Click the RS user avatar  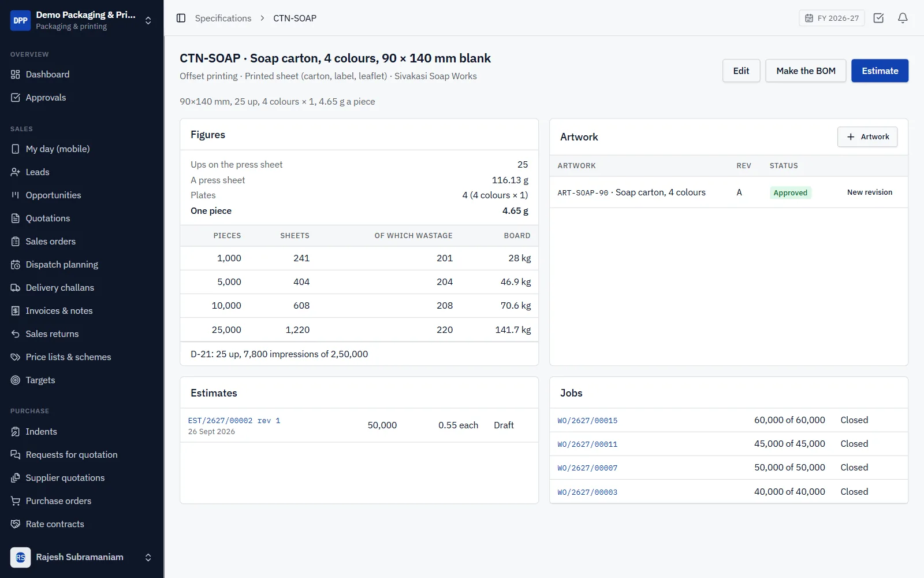(20, 557)
